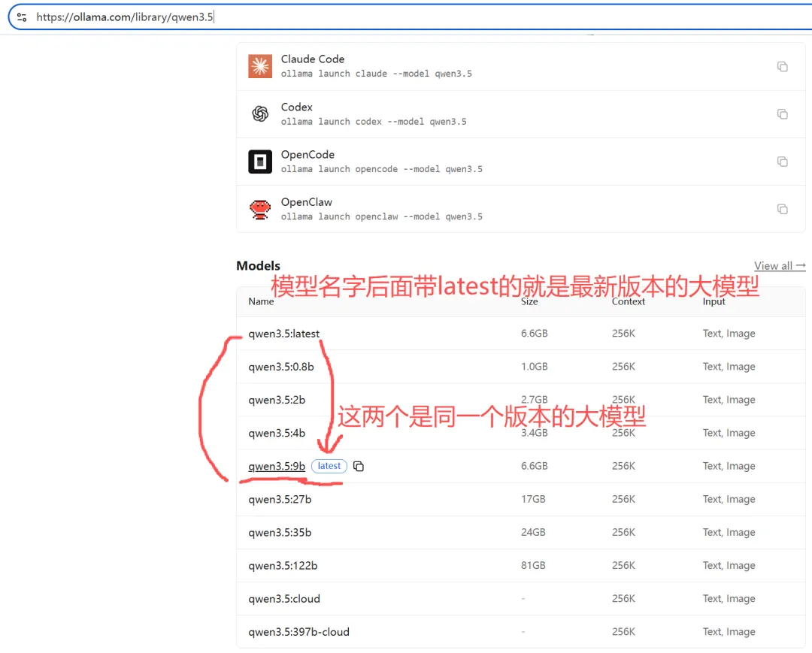Click the OpenCode title text
Screen dimensions: 812x653
tap(308, 155)
